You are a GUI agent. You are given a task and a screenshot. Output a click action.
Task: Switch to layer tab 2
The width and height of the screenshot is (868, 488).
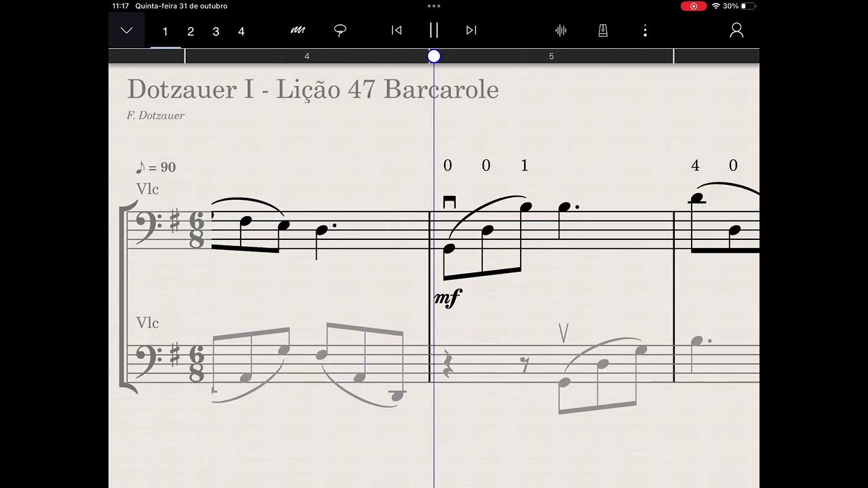[x=191, y=31]
